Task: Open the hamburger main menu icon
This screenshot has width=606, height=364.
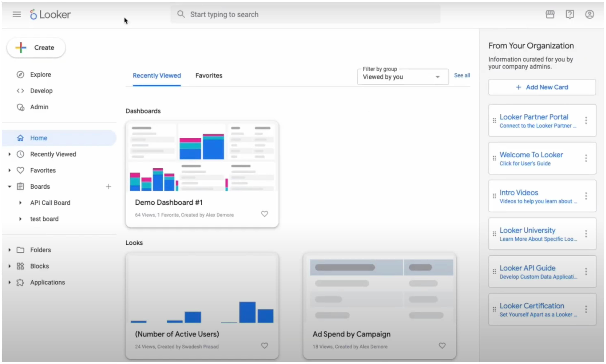Action: (x=17, y=14)
